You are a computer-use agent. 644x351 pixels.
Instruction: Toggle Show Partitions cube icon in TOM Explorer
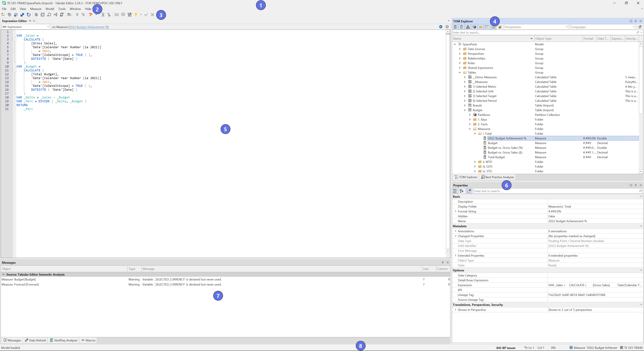(x=474, y=27)
